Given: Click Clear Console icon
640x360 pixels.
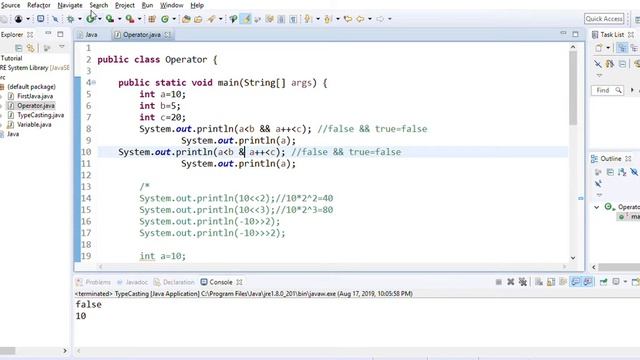Looking at the screenshot, I should pos(539,282).
